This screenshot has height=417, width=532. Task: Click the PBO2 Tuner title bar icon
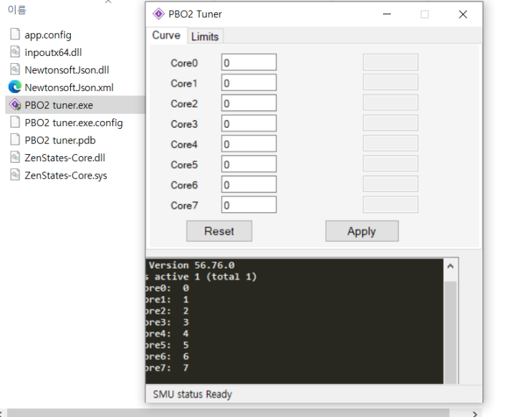[x=158, y=14]
